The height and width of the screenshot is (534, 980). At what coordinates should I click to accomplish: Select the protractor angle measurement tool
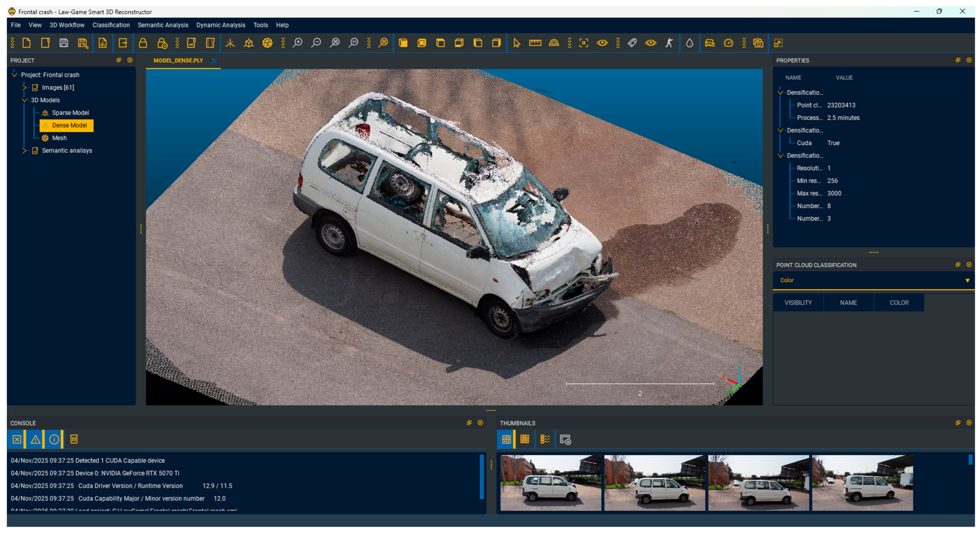click(554, 43)
